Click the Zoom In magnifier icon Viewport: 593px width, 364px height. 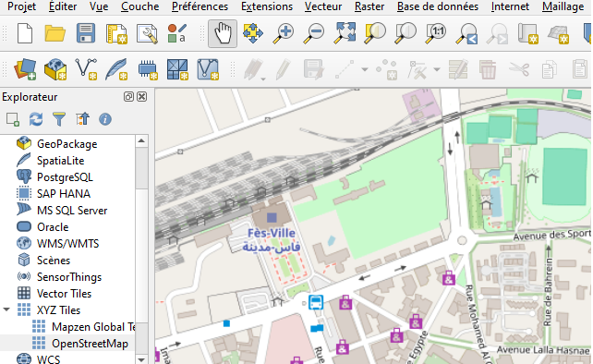pyautogui.click(x=284, y=33)
